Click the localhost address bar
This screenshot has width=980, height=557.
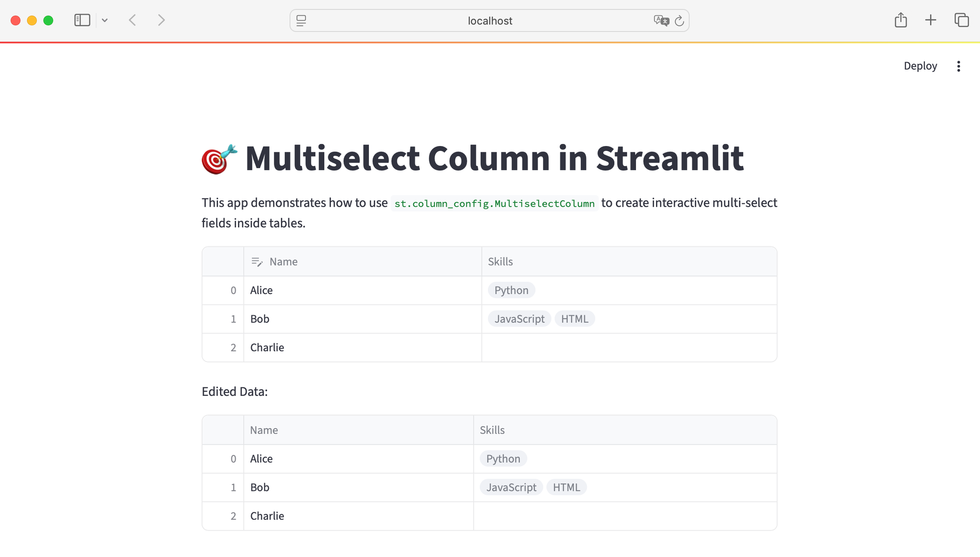click(490, 21)
